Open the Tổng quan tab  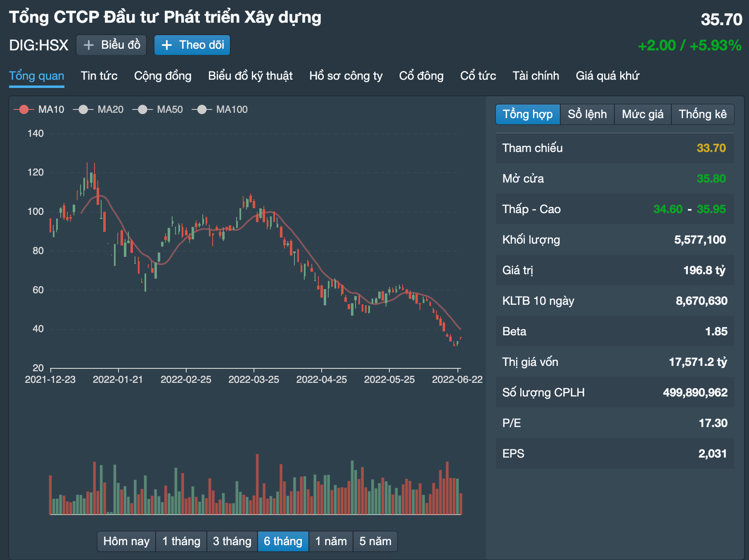(37, 76)
